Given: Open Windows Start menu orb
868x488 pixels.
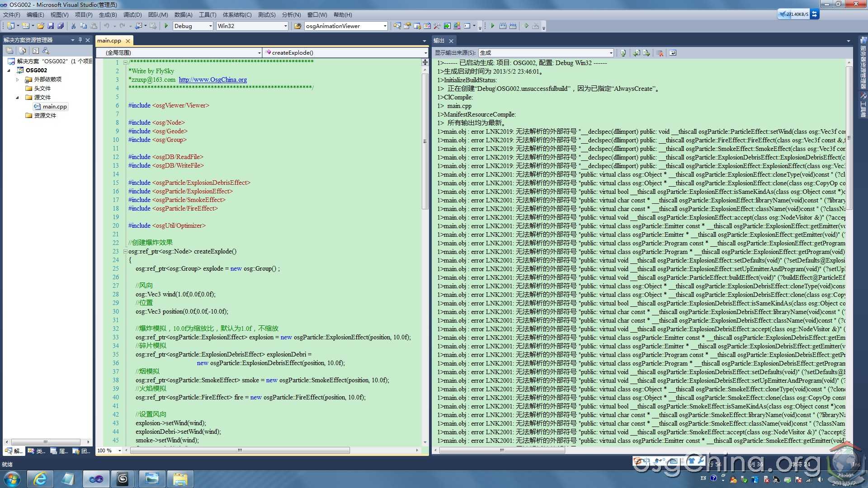Looking at the screenshot, I should tap(12, 479).
